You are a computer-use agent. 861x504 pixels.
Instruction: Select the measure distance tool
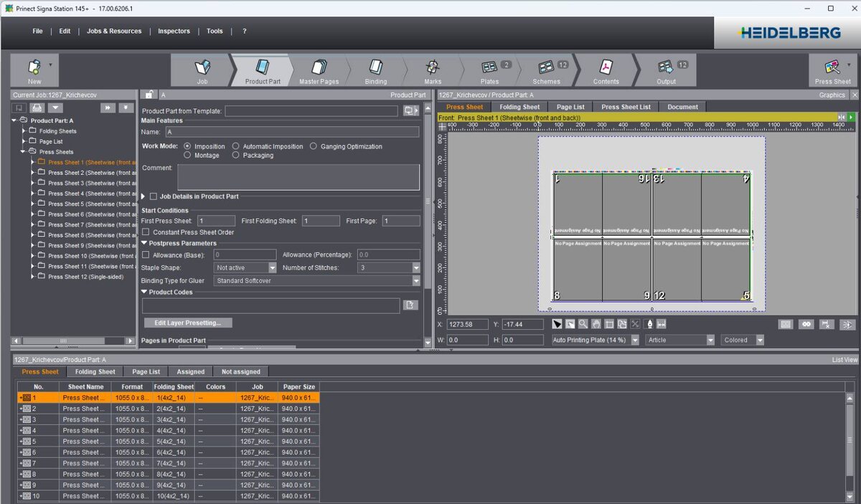click(662, 324)
